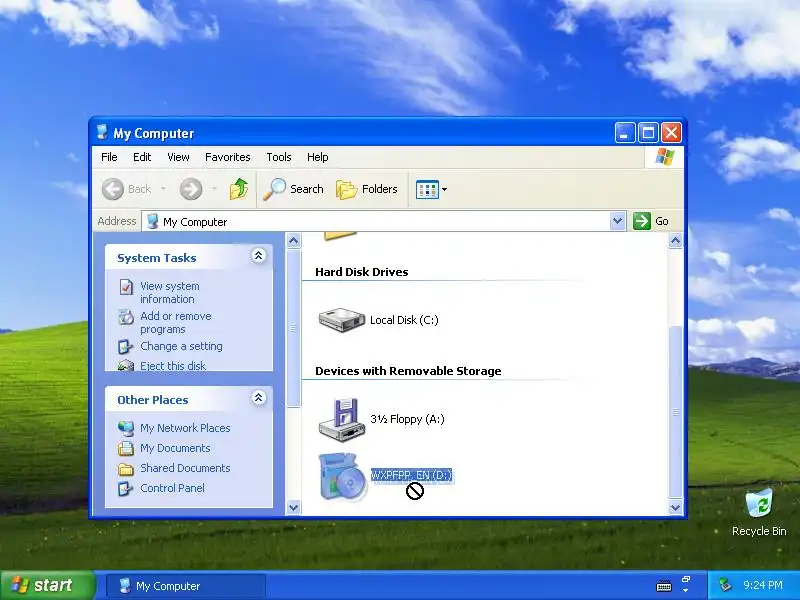
Task: Close the My Computer window
Action: pos(671,133)
